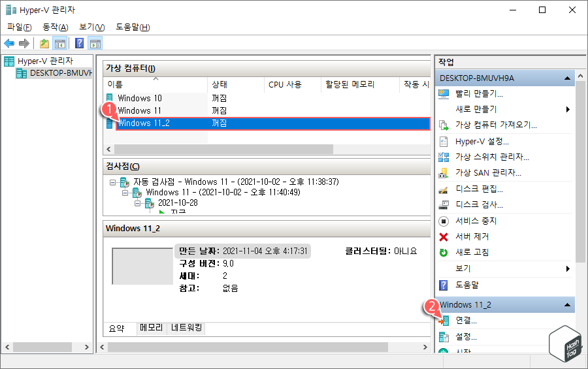Screen dimensions: 588x369
Task: Click the 디스크 검사 icon
Action: click(x=444, y=205)
